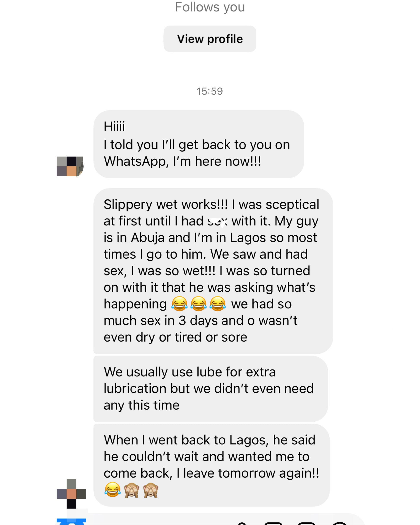Tap the 'We usually use lube' message bubble

(211, 388)
